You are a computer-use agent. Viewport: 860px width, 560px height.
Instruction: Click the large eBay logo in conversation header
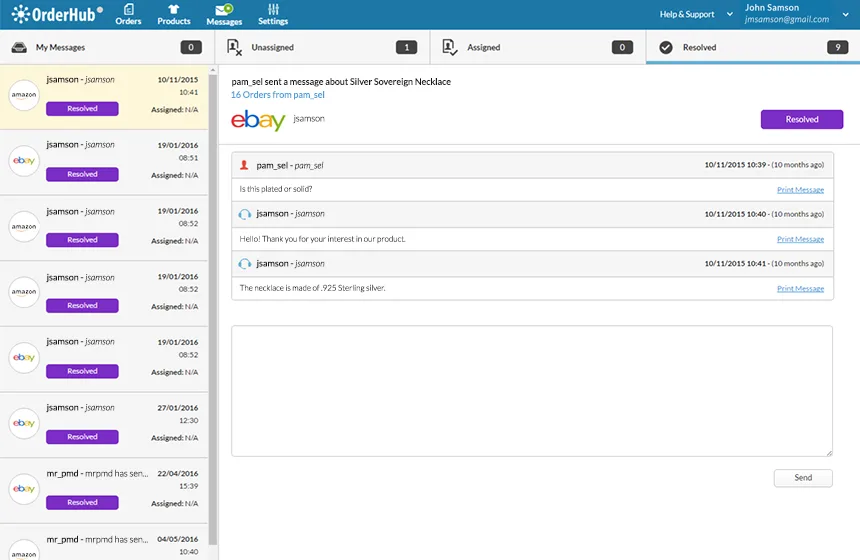[x=258, y=120]
